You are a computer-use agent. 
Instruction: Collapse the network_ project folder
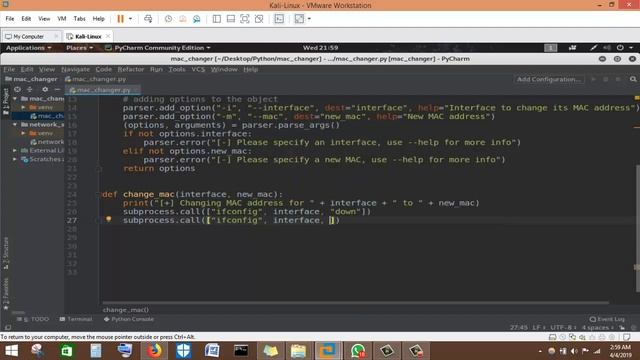click(x=15, y=124)
